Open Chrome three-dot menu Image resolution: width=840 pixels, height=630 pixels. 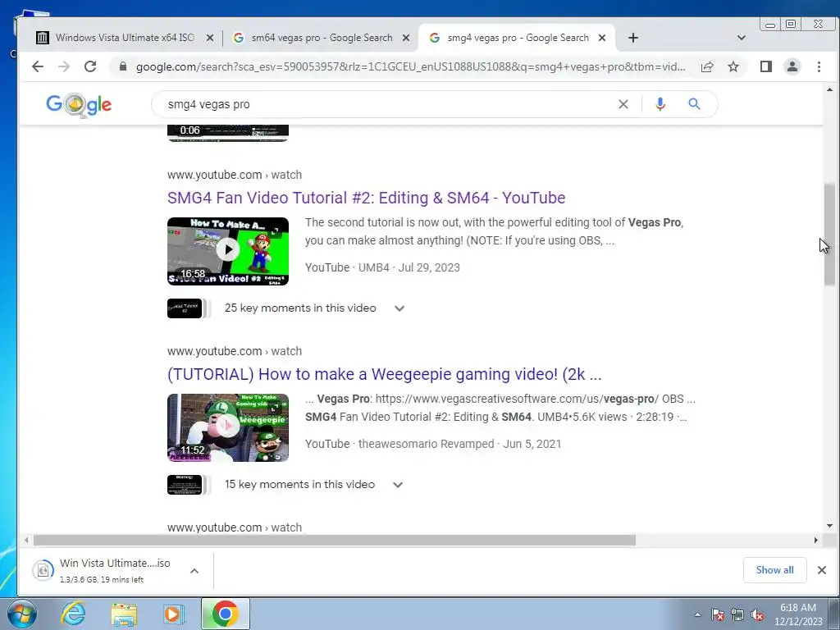pos(819,66)
